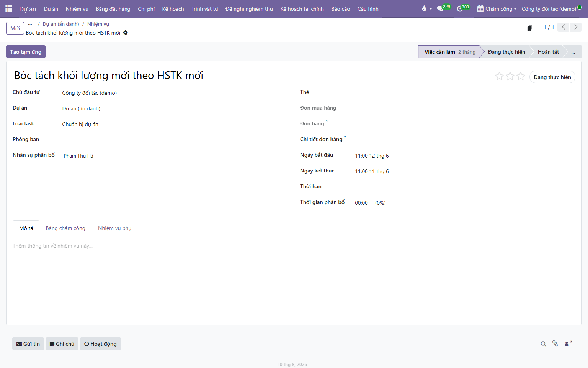588x368 pixels.
Task: Click the Phạm Thu Hà assignee tag
Action: tap(78, 156)
